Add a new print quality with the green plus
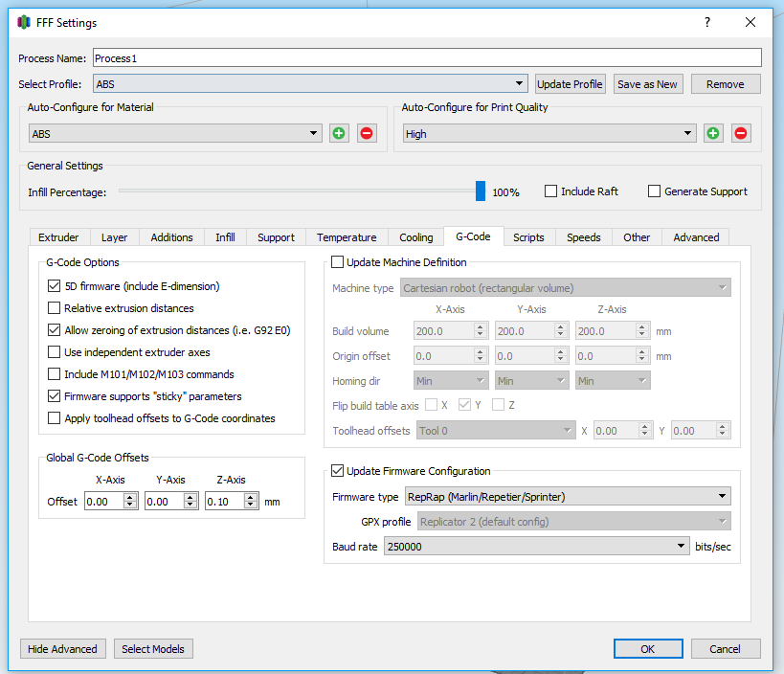 (713, 133)
